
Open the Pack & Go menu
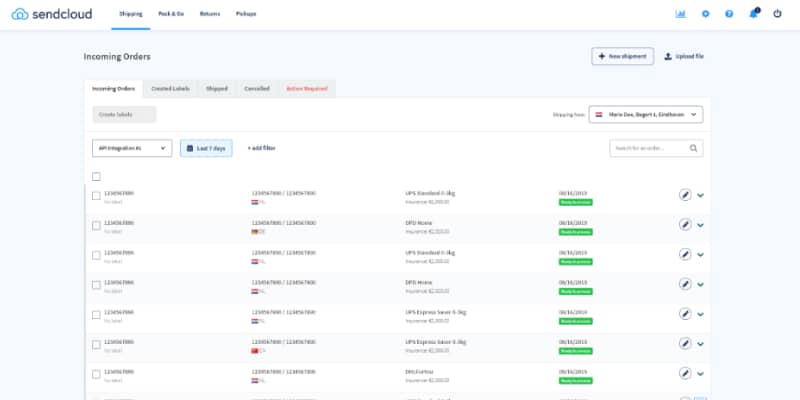click(171, 14)
